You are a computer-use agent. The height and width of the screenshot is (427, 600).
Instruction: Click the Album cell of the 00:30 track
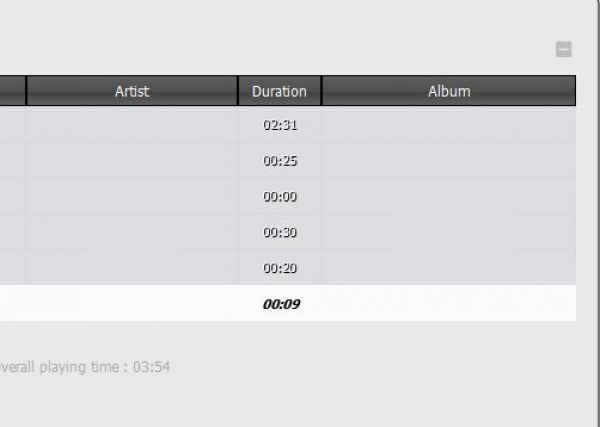tap(449, 232)
